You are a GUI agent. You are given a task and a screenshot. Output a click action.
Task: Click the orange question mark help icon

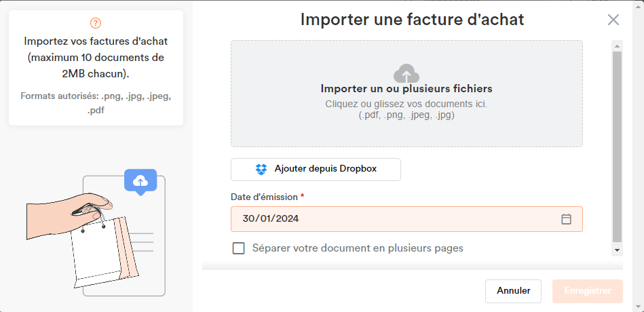tap(96, 23)
